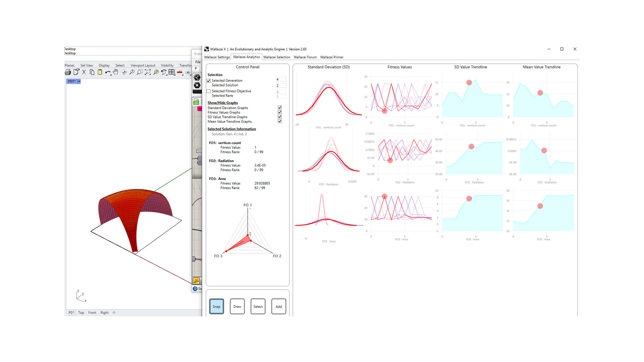This screenshot has width=644, height=362.
Task: Uncheck the Selected Generation checkbox
Action: coord(209,81)
